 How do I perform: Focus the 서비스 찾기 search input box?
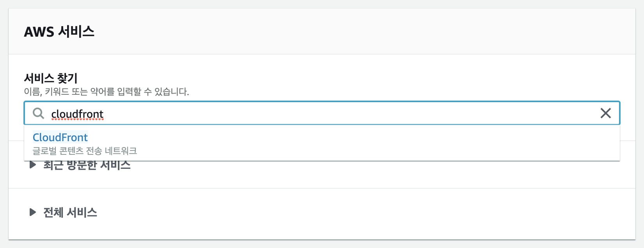[x=312, y=113]
